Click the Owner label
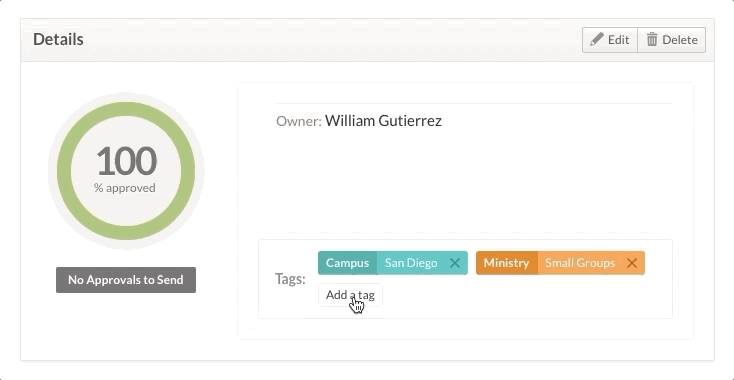The width and height of the screenshot is (734, 380). (299, 121)
